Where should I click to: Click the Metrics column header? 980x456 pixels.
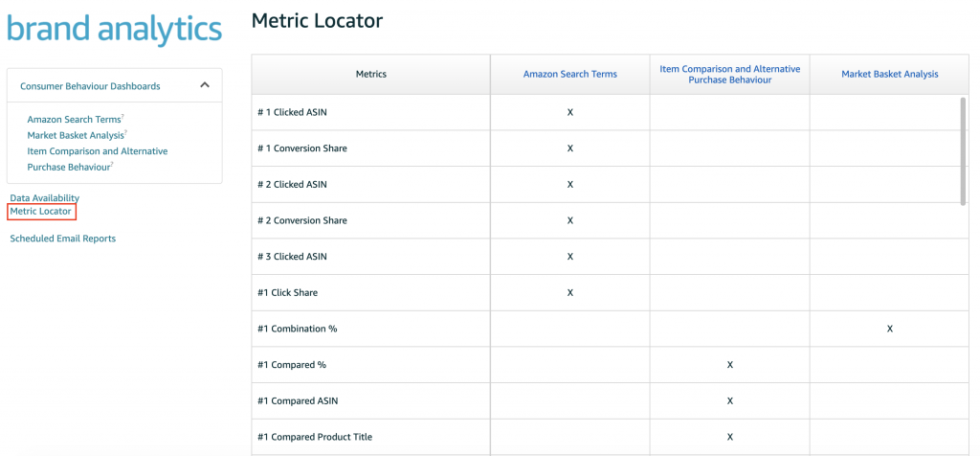pos(371,74)
